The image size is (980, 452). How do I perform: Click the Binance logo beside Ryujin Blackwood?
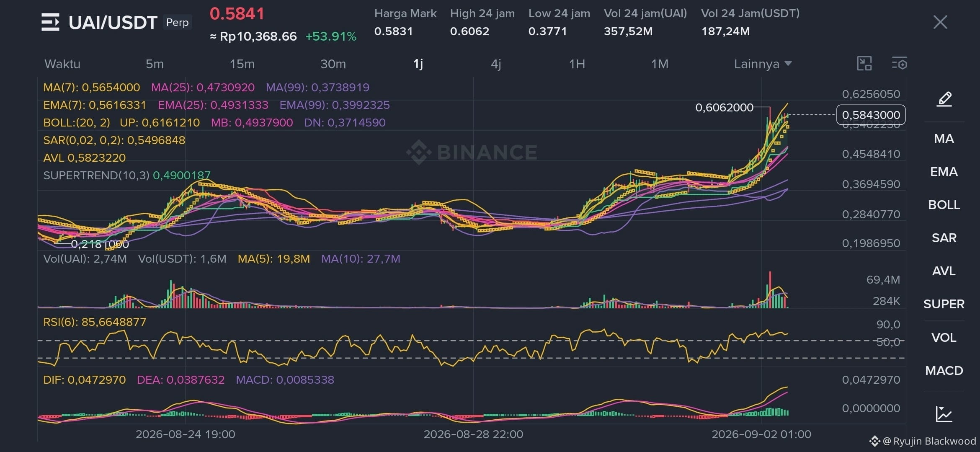pos(874,441)
